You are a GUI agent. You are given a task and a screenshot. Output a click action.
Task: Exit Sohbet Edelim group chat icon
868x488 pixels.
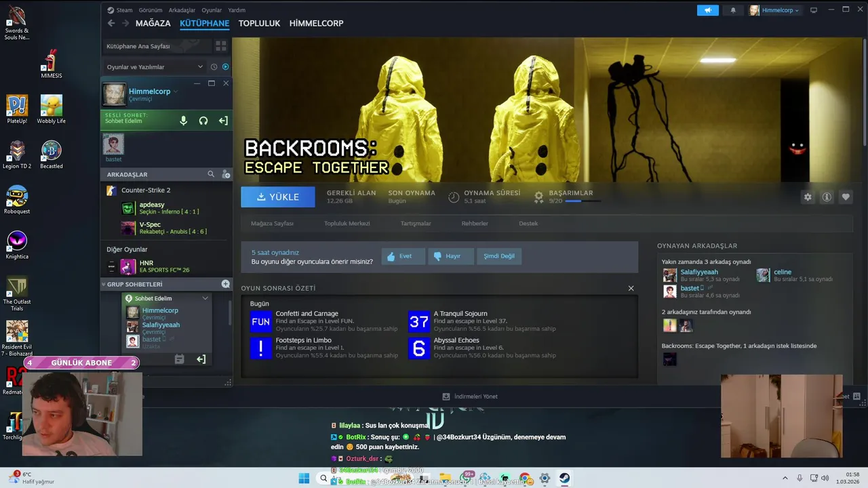[x=201, y=359]
